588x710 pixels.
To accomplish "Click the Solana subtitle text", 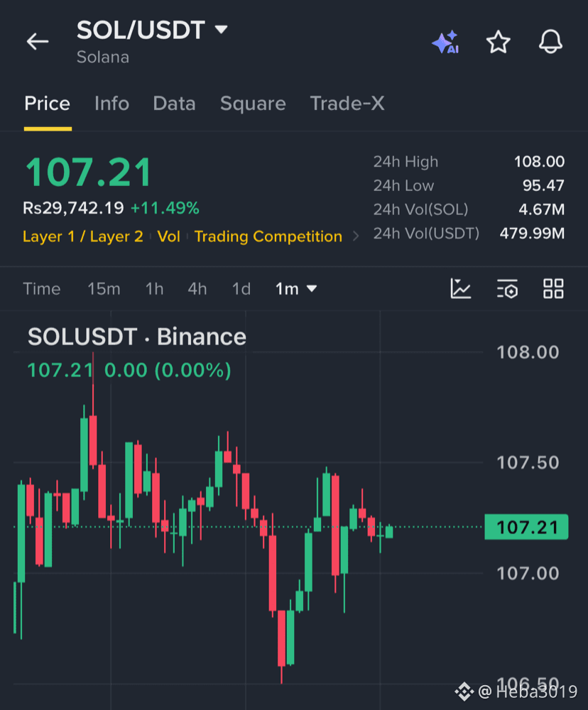I will 103,58.
